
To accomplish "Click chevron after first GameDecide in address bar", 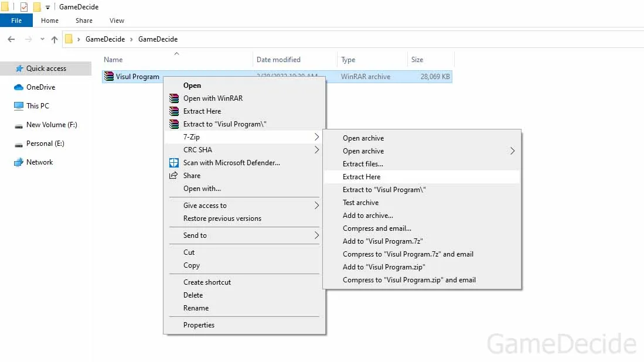I will [x=131, y=39].
